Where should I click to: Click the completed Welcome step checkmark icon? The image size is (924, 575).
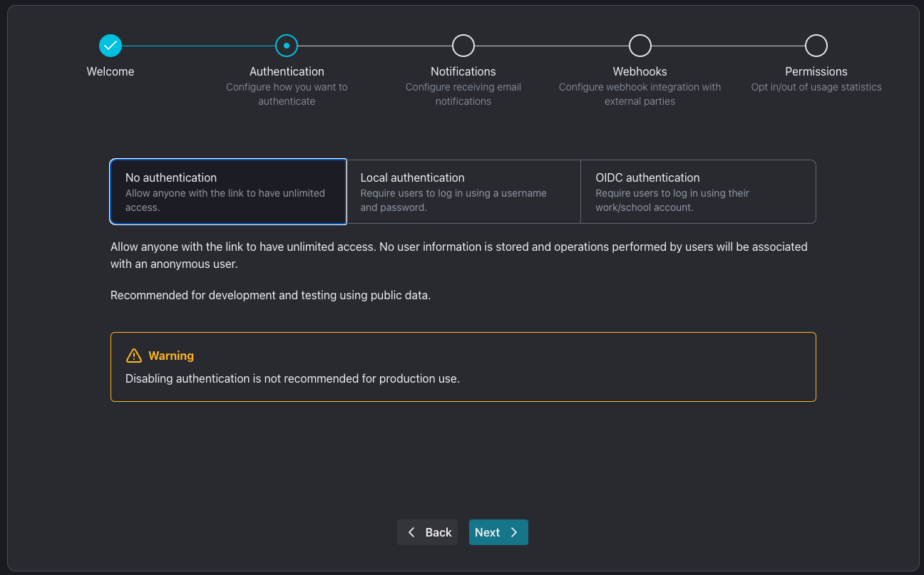(111, 46)
